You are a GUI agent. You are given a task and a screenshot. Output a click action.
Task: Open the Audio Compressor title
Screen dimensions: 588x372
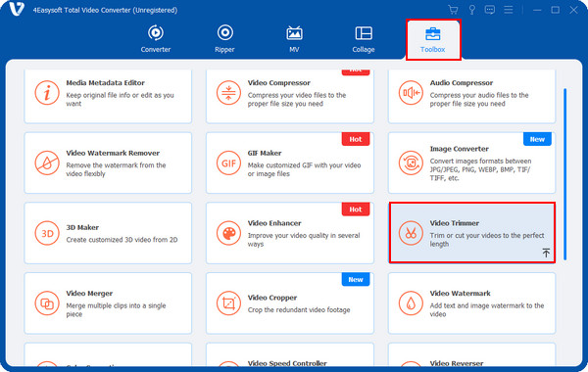coord(462,83)
